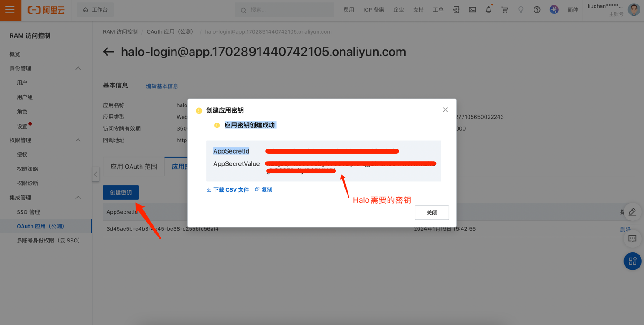Open 角色 in the sidebar
This screenshot has height=325, width=644.
(22, 111)
